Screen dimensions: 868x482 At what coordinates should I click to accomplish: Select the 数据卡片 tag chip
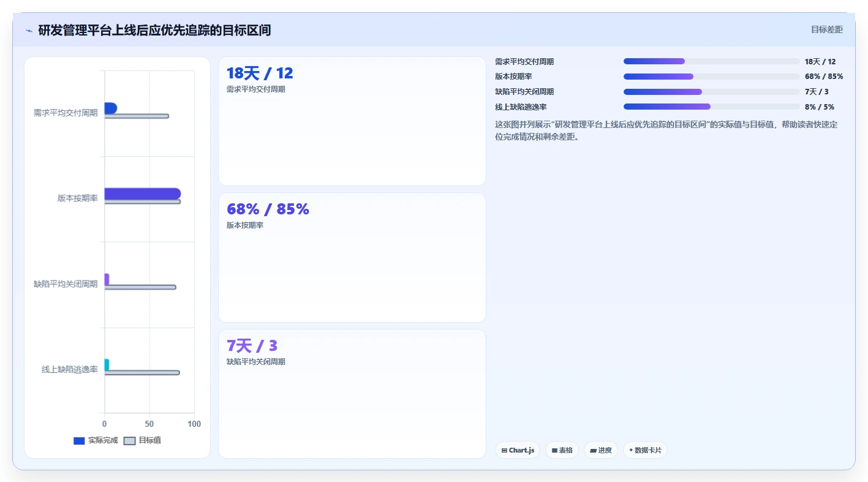(645, 450)
